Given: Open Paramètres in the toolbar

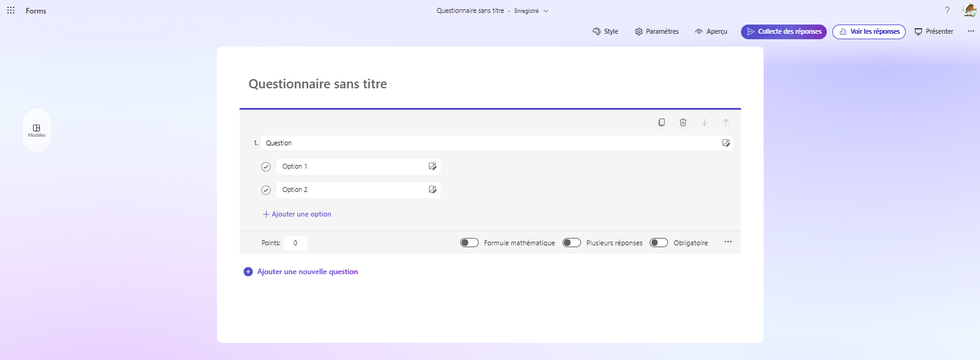Looking at the screenshot, I should [x=656, y=31].
